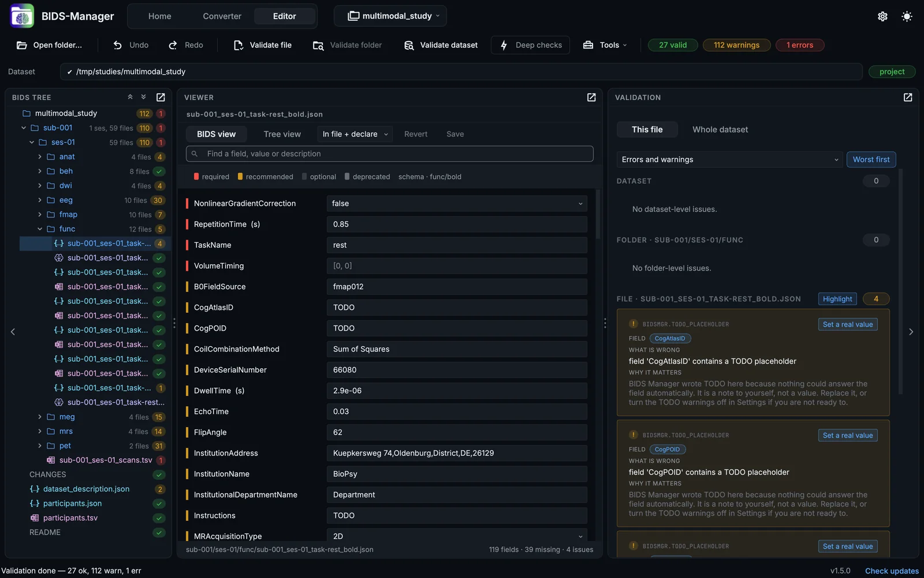Click the BIDS-Manager brain logo
Image resolution: width=924 pixels, height=578 pixels.
click(22, 16)
